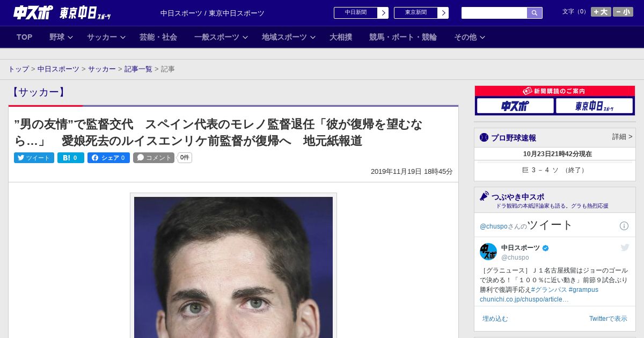Click 中日スポーツ / 東京中日スポーツ header text

coord(213,13)
